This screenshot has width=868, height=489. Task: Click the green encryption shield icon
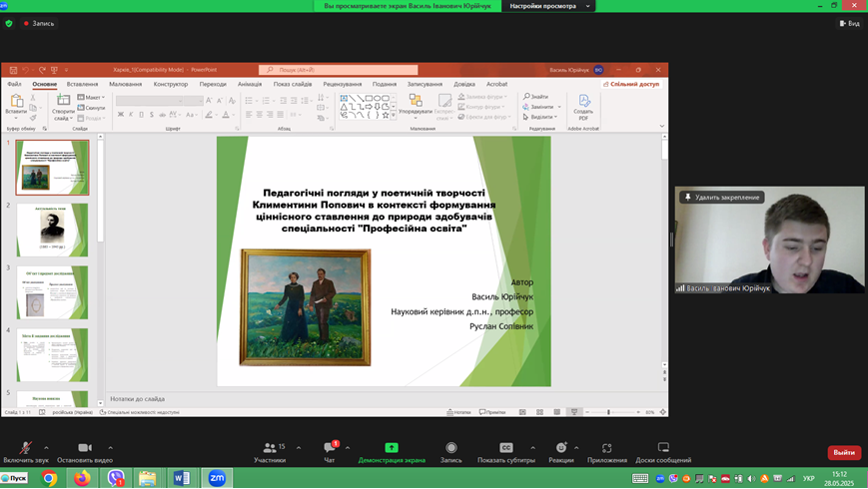click(9, 23)
